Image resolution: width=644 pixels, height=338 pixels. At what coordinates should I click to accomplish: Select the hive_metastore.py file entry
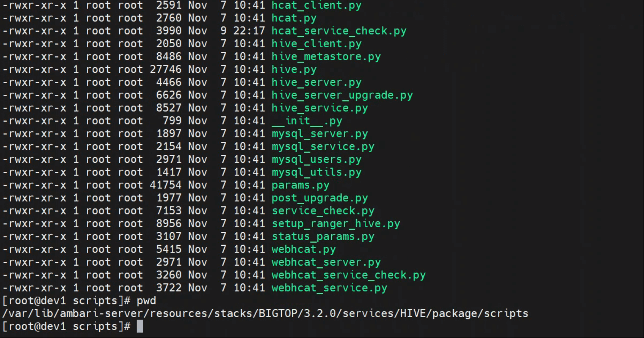click(326, 57)
